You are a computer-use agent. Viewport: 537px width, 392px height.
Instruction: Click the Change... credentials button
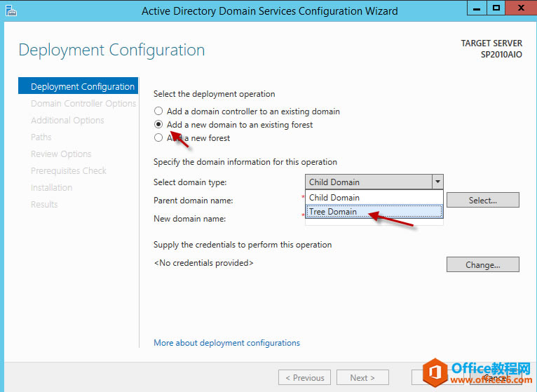coord(482,265)
